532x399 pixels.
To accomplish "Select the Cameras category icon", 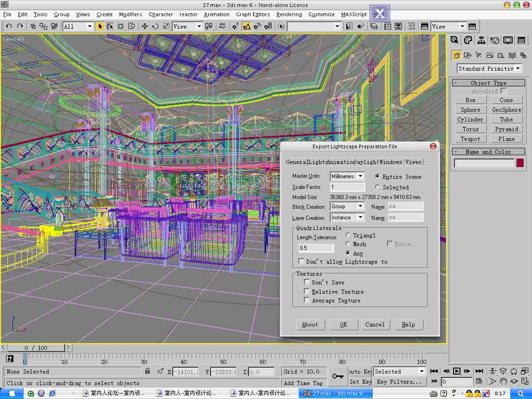I will pyautogui.click(x=490, y=55).
